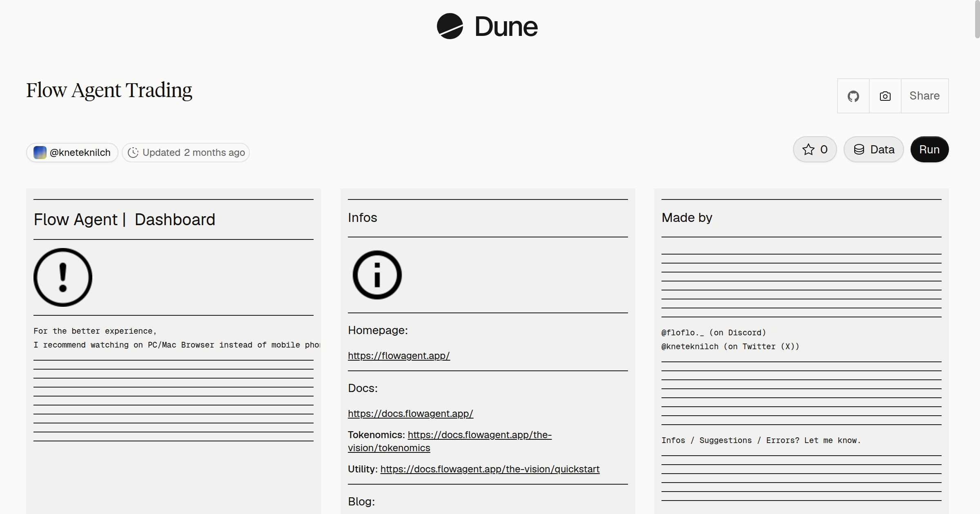Open the GitHub icon button
Viewport: 980px width, 514px height.
coord(853,96)
